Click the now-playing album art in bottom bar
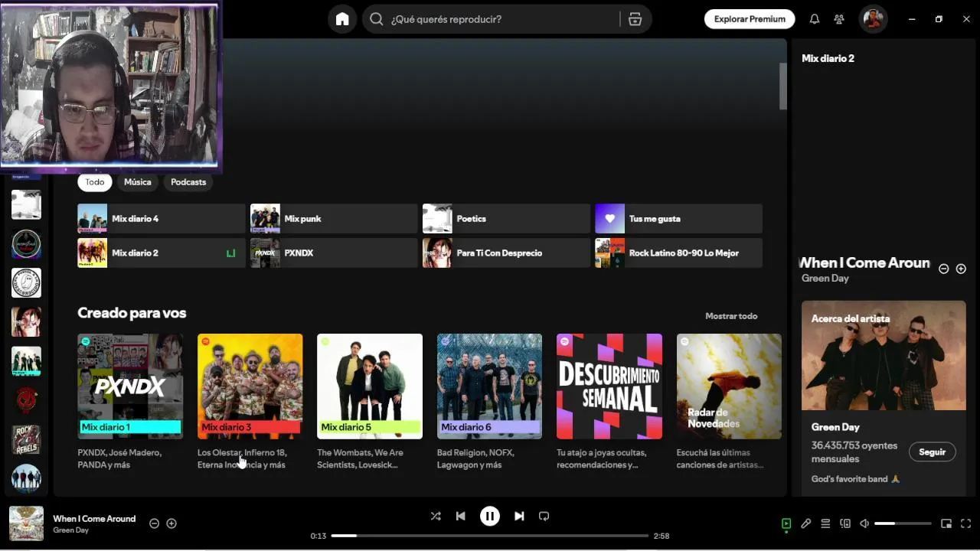The height and width of the screenshot is (551, 980). (x=26, y=523)
